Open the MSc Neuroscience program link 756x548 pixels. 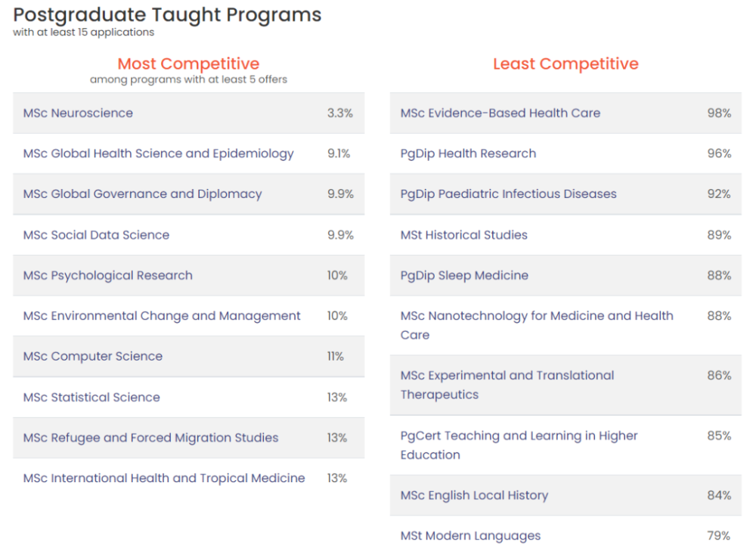[x=78, y=113]
